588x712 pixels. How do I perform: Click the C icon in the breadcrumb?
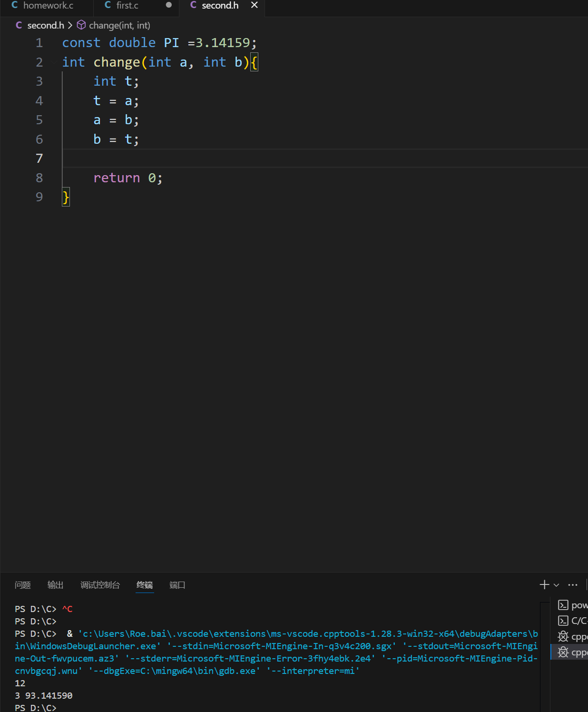(19, 25)
